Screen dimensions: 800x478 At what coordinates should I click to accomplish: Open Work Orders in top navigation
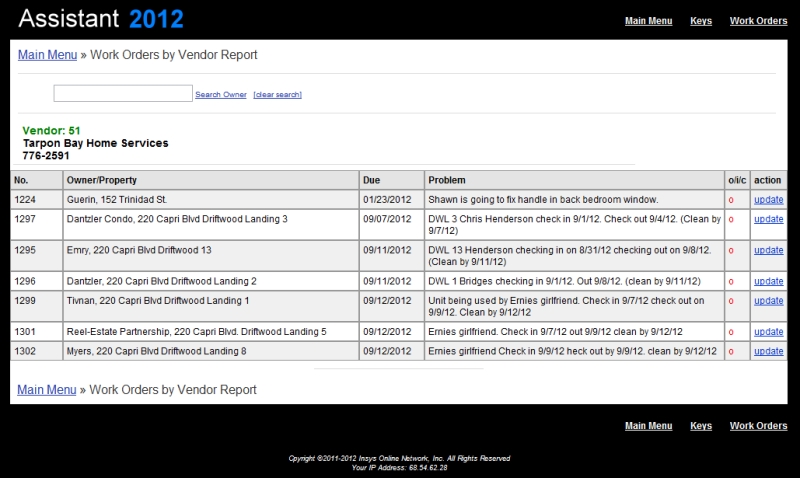tap(758, 21)
